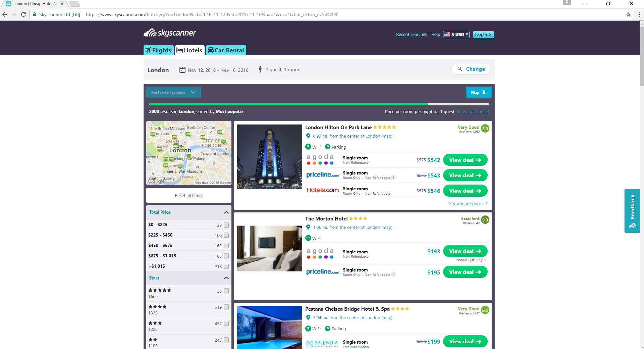Image resolution: width=644 pixels, height=349 pixels.
Task: Check the $0 - $225 price filter
Action: [226, 225]
